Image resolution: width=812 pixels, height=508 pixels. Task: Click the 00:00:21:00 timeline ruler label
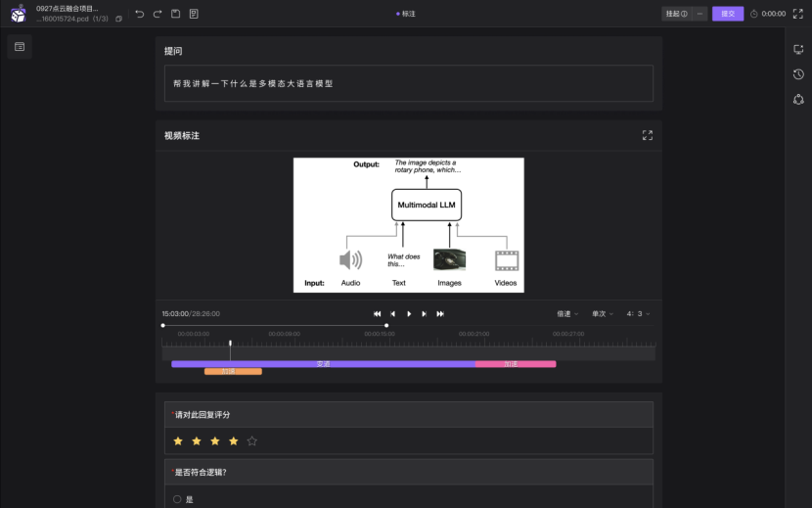[474, 334]
